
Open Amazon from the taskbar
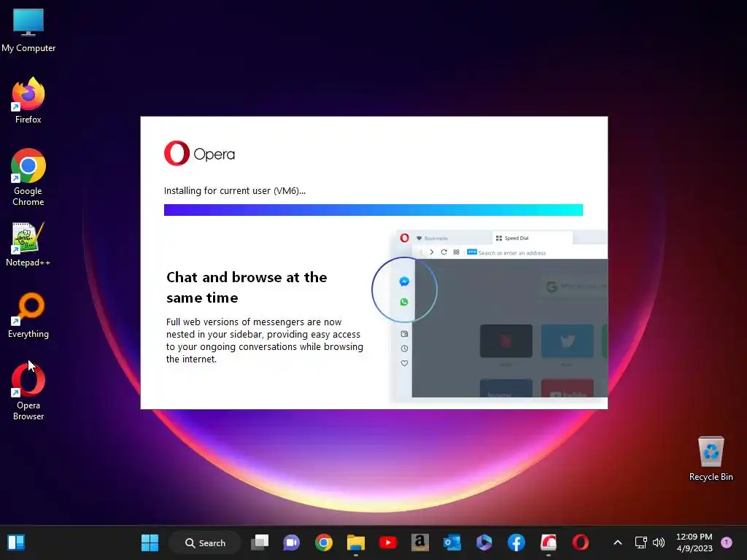[419, 542]
